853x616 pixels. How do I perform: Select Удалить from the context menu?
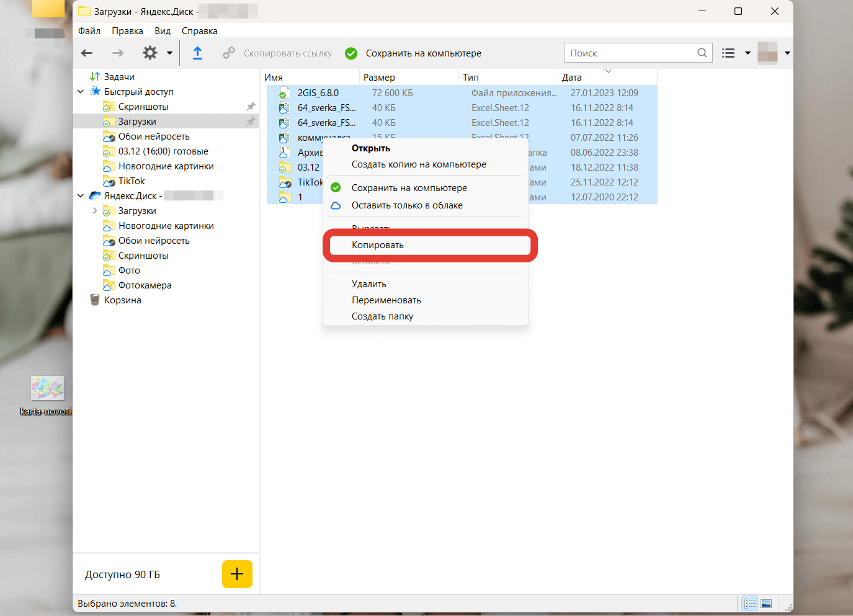click(x=369, y=284)
